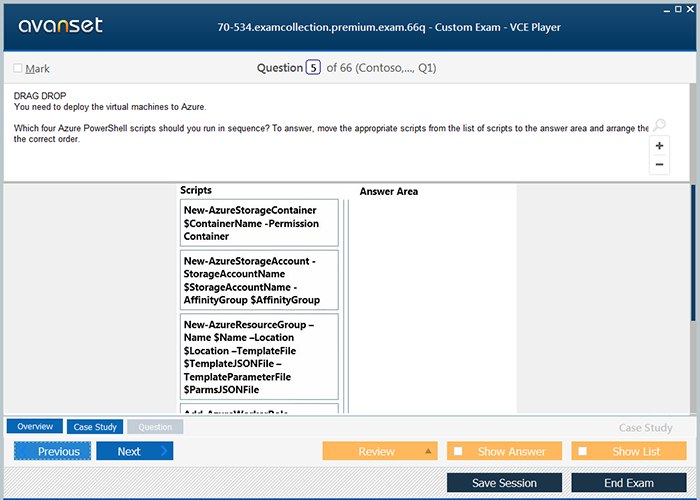Click the left chevron on Previous button
Viewport: 700px width, 500px height.
tap(24, 451)
